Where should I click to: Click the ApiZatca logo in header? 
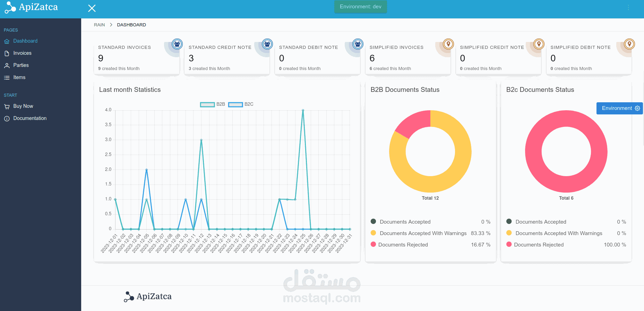(31, 8)
